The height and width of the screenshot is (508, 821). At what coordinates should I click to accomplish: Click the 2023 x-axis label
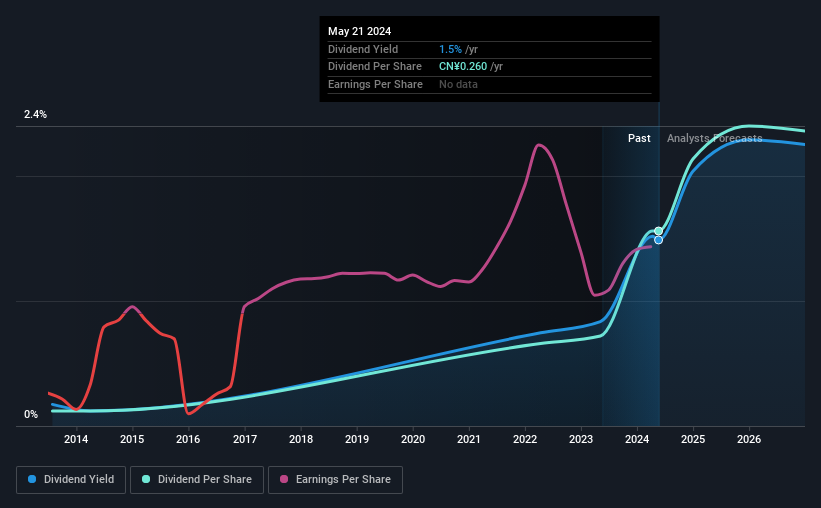pos(581,439)
